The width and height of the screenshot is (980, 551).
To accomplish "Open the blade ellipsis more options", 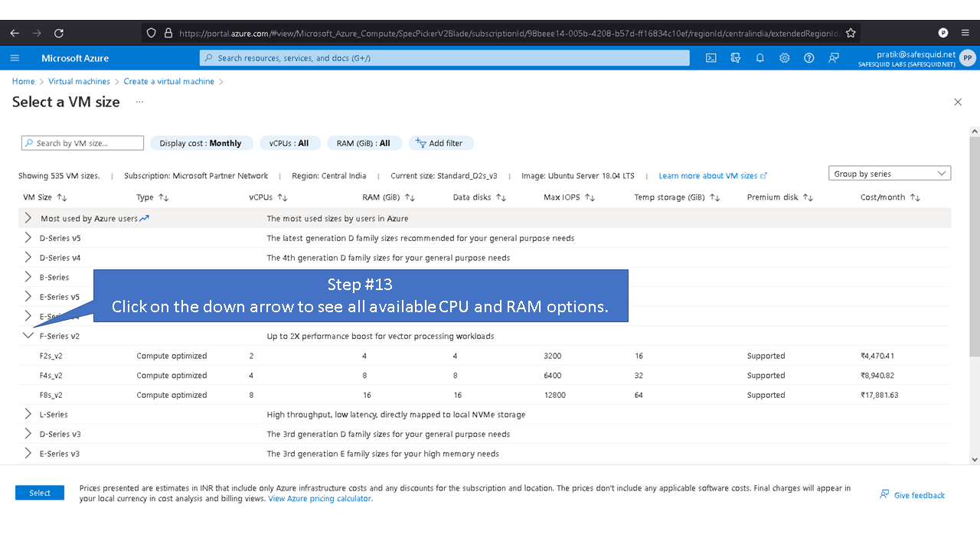I will (139, 102).
